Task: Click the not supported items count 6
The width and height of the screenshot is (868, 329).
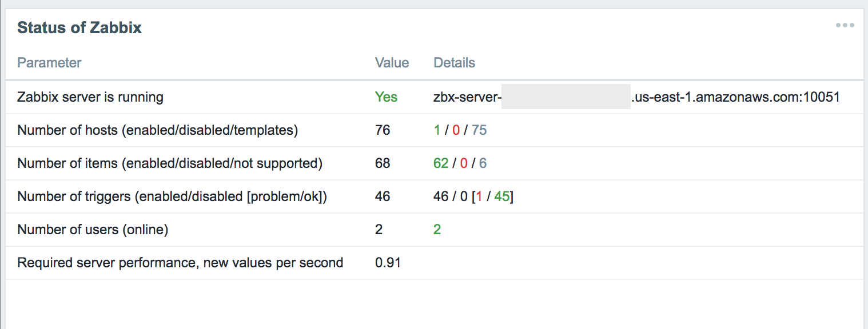Action: tap(483, 163)
